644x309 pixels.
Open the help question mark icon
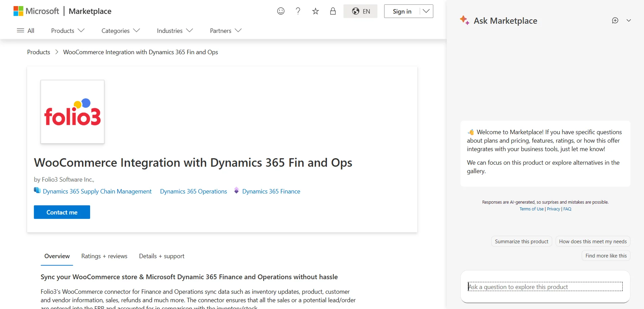pyautogui.click(x=298, y=11)
